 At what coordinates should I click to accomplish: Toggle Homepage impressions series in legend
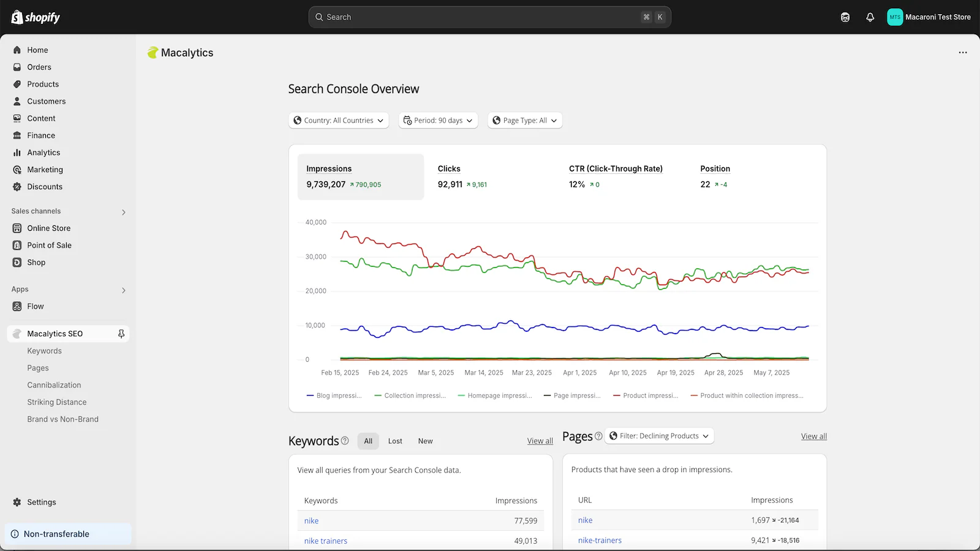coord(495,395)
